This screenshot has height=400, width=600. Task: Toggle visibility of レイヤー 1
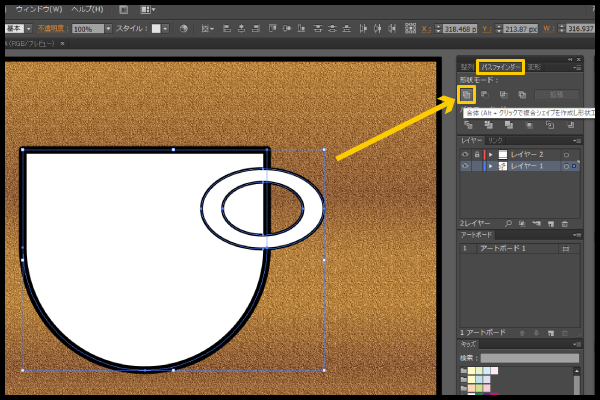(x=465, y=167)
